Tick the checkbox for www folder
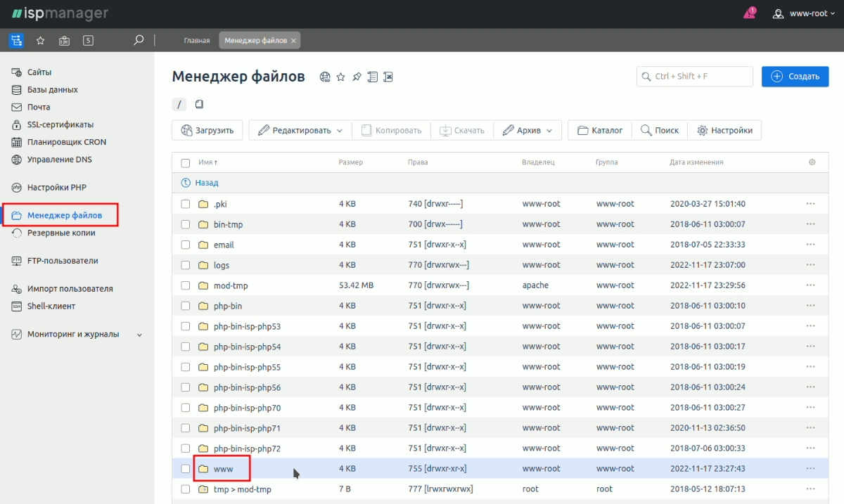The image size is (844, 504). [x=186, y=469]
